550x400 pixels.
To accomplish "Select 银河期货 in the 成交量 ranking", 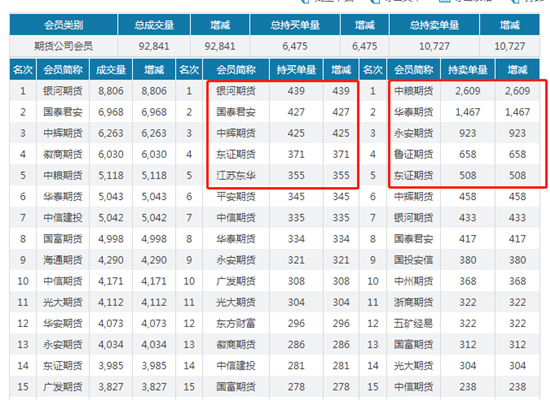I will tap(63, 91).
